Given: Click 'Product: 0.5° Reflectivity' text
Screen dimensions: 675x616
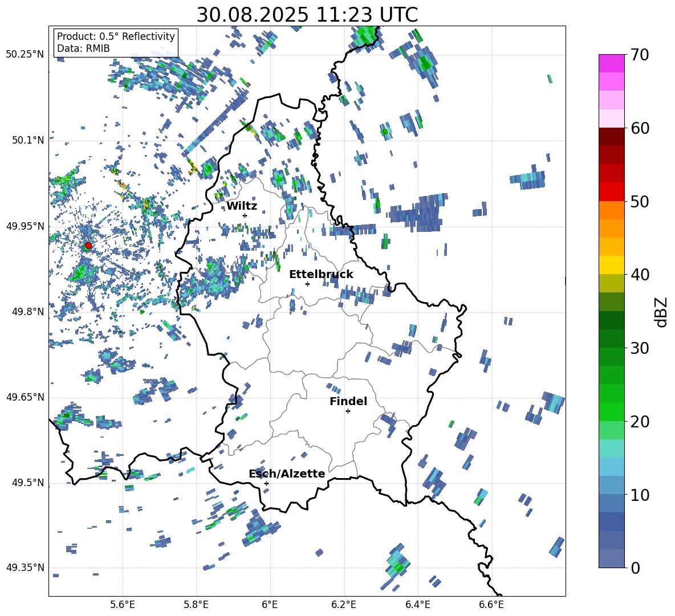Looking at the screenshot, I should pos(116,36).
